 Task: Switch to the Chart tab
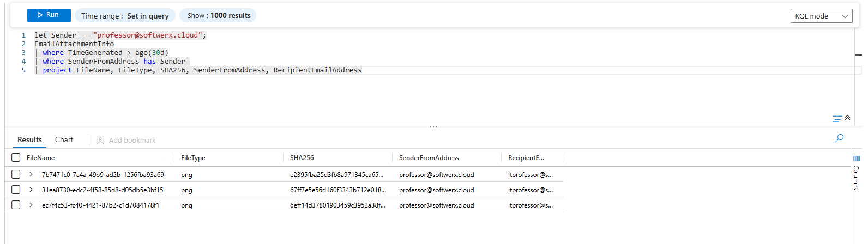tap(64, 140)
